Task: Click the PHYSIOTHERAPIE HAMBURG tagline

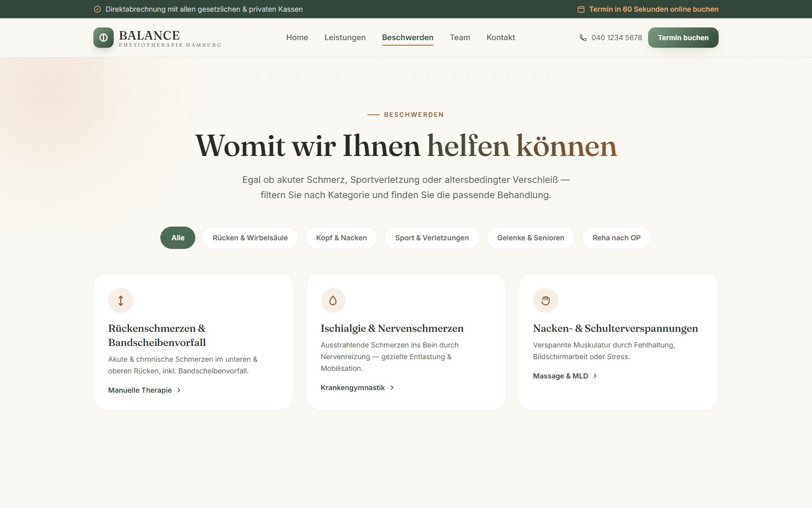Action: pyautogui.click(x=170, y=45)
